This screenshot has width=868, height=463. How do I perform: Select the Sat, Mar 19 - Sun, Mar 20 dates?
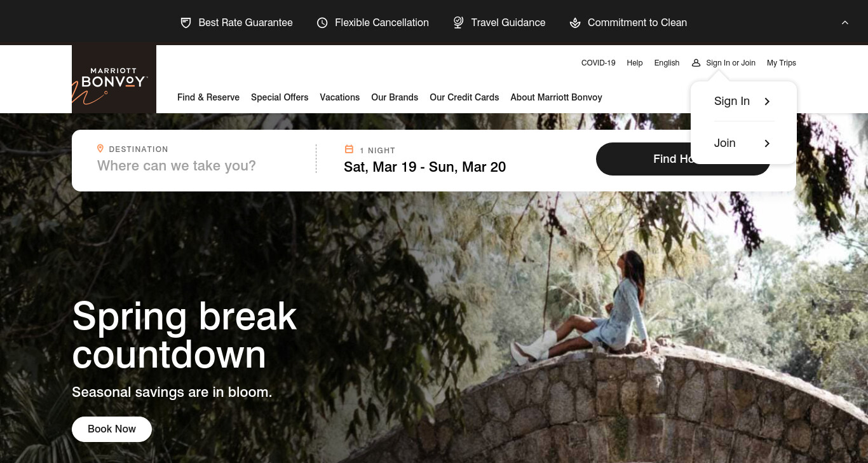(424, 167)
